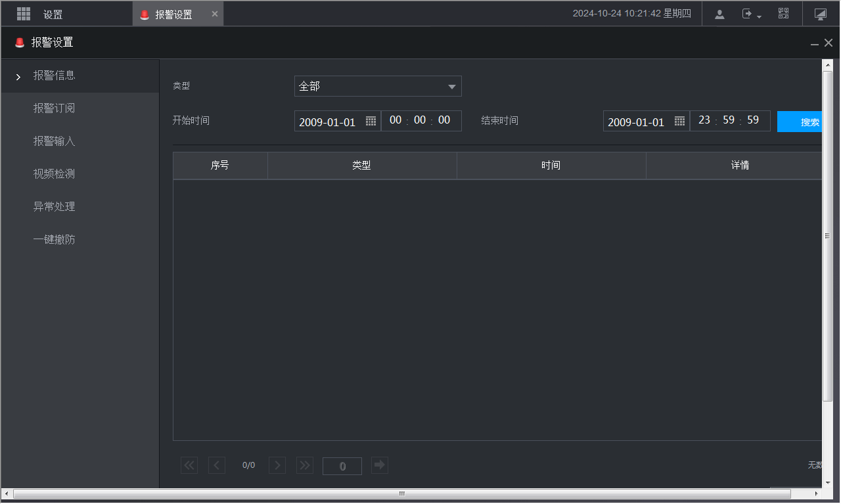Go to the first page of results
This screenshot has width=841, height=504.
coord(189,465)
